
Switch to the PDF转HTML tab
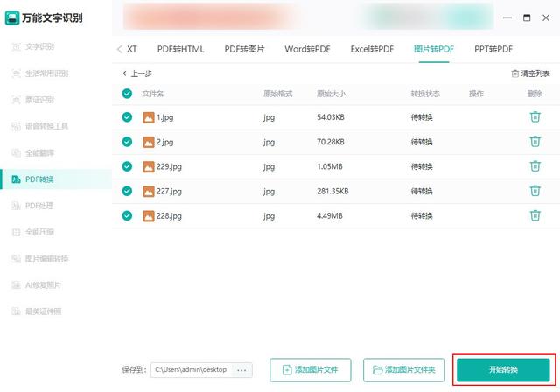pos(181,49)
